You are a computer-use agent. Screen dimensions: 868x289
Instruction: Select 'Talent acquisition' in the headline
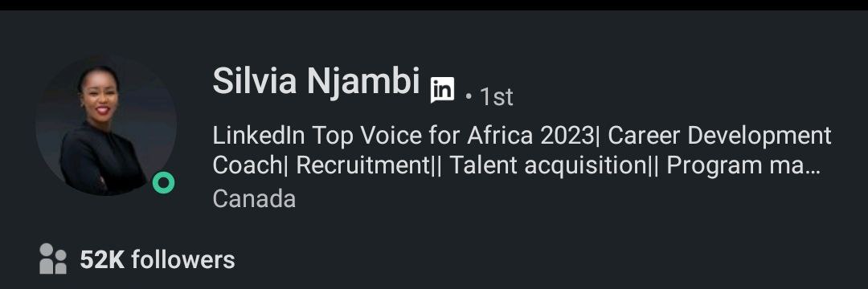click(x=544, y=166)
